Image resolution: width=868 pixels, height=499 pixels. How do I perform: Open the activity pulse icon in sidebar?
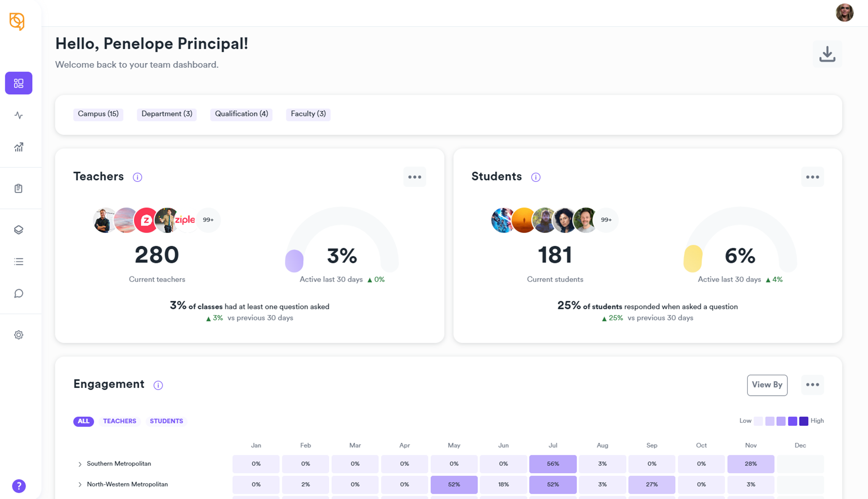pyautogui.click(x=18, y=115)
